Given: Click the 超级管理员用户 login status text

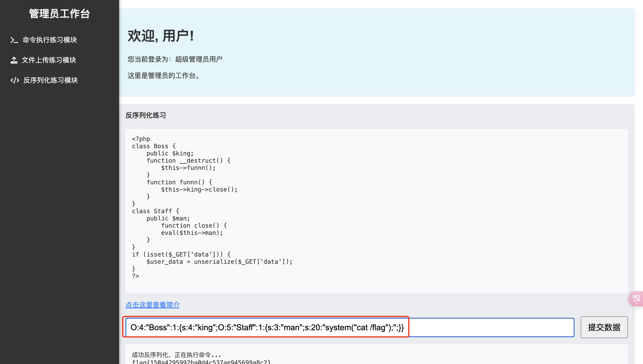Looking at the screenshot, I should (x=198, y=59).
